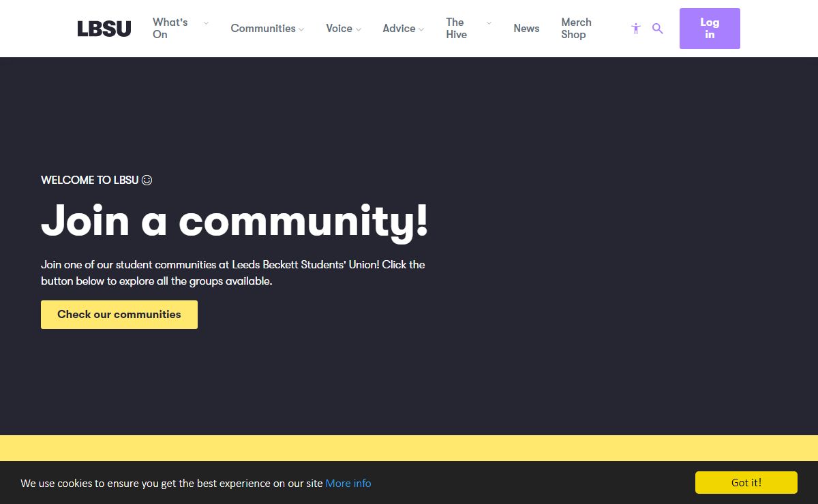This screenshot has height=504, width=818.
Task: Dismiss cookies with Got it! button
Action: tap(746, 482)
